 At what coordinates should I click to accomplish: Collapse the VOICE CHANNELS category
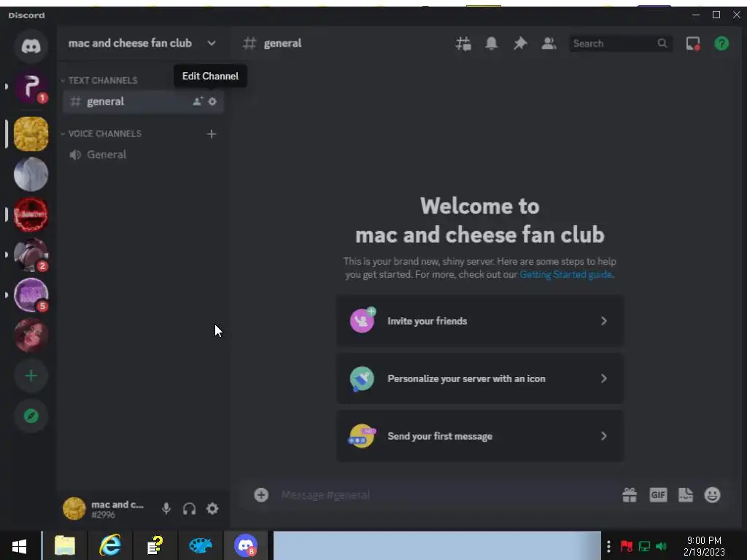point(101,134)
